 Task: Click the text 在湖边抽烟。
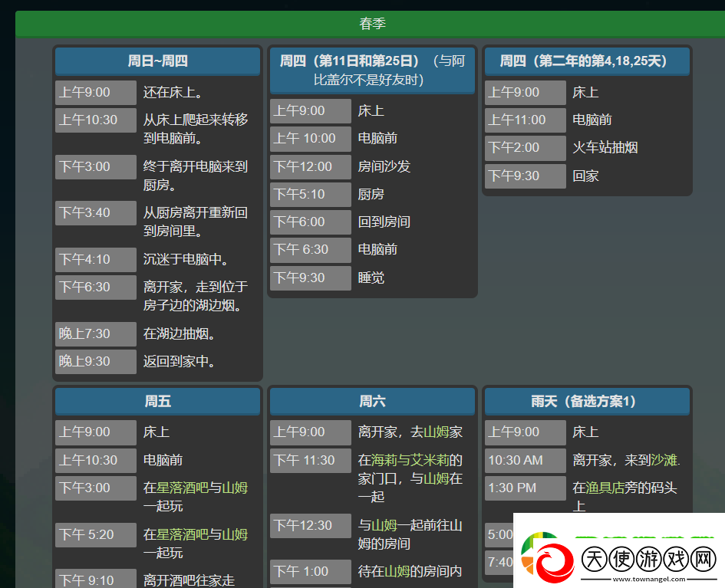tap(179, 333)
